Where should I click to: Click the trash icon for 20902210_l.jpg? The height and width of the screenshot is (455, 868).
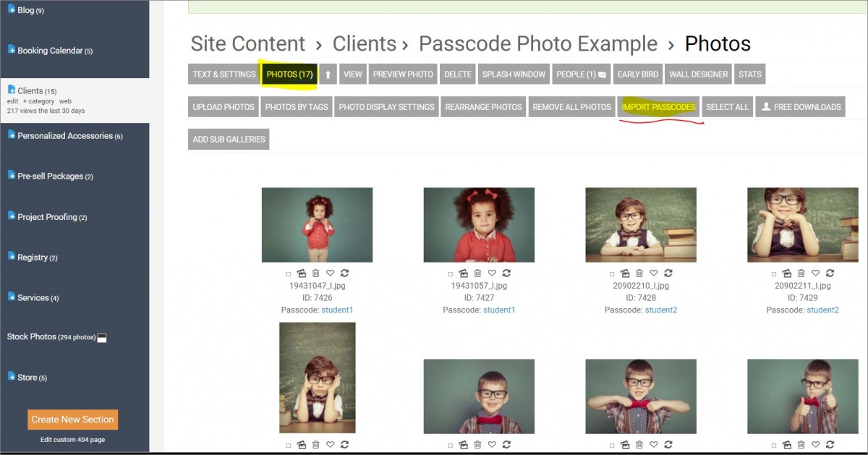point(639,273)
